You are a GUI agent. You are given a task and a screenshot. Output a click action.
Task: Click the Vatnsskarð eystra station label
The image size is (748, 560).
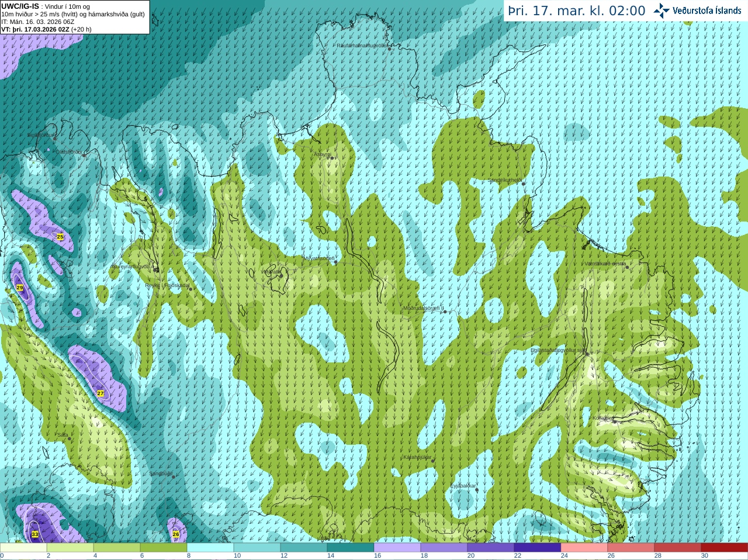pos(605,264)
